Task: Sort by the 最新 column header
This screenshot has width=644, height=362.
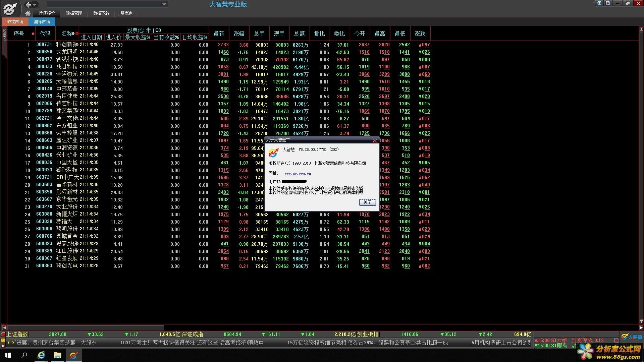Action: coord(219,34)
